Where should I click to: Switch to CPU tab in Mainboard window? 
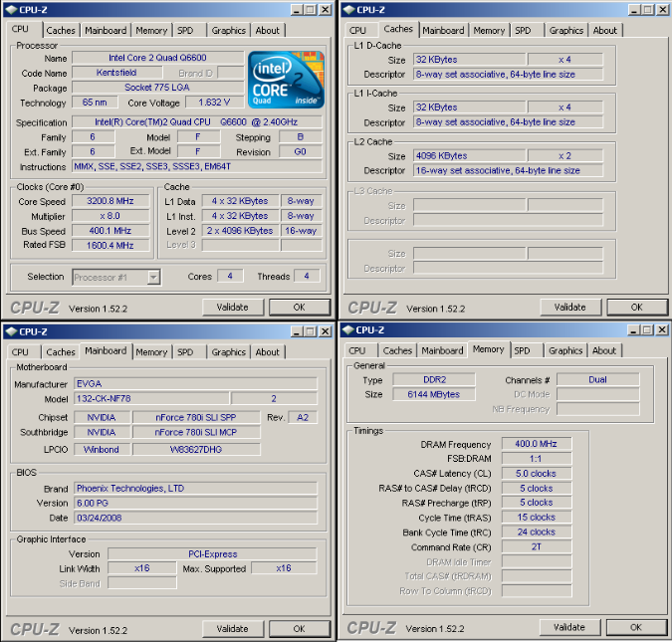click(20, 352)
